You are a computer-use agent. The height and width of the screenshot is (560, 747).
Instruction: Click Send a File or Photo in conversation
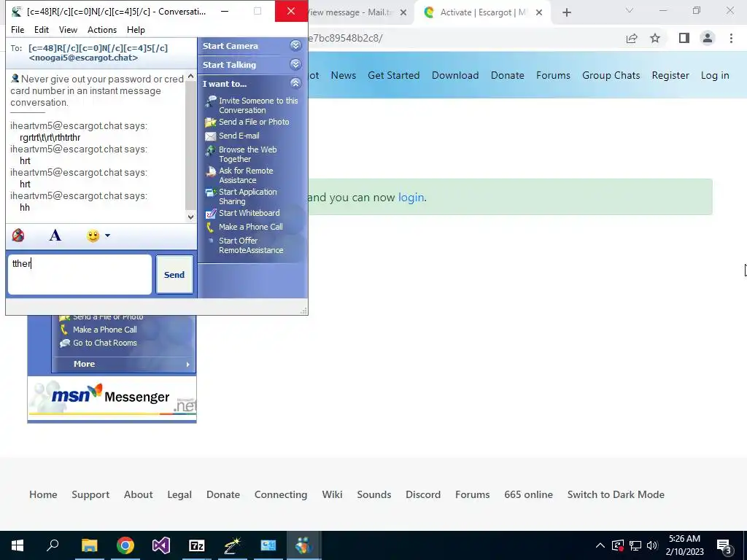254,122
